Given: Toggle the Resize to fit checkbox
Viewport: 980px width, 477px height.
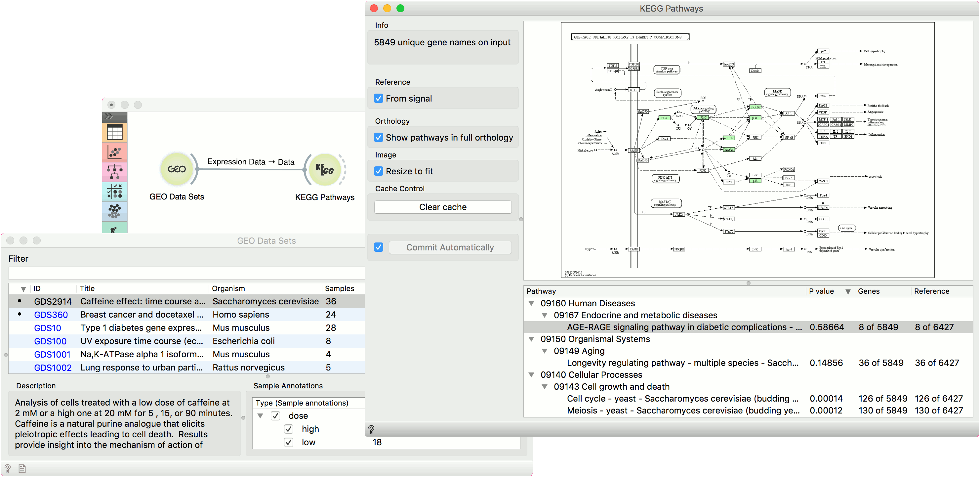Looking at the screenshot, I should [x=379, y=171].
